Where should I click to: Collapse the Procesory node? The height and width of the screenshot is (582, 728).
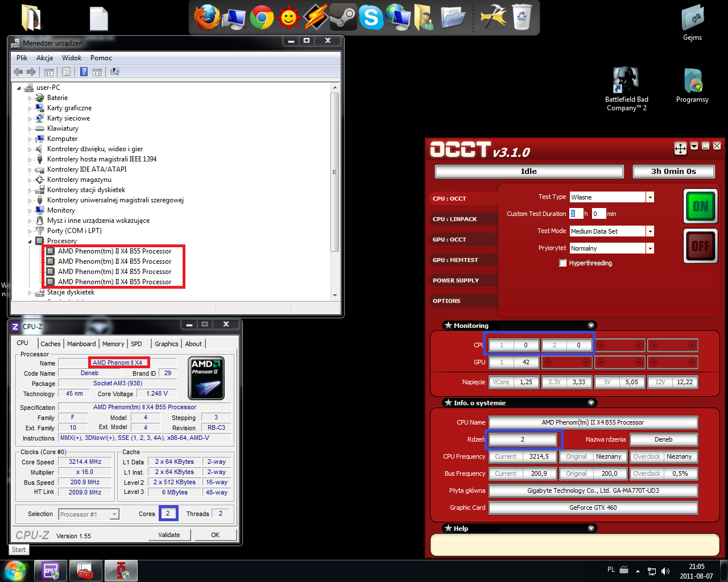(x=30, y=242)
